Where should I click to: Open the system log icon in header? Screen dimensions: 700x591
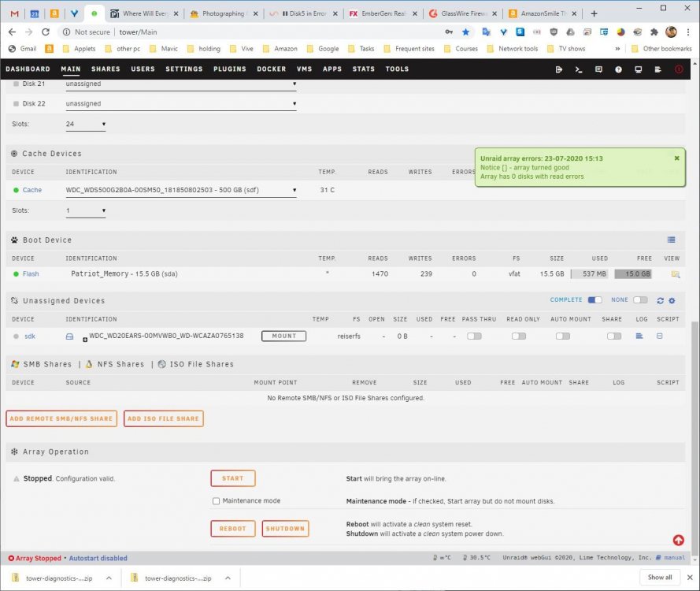[658, 69]
